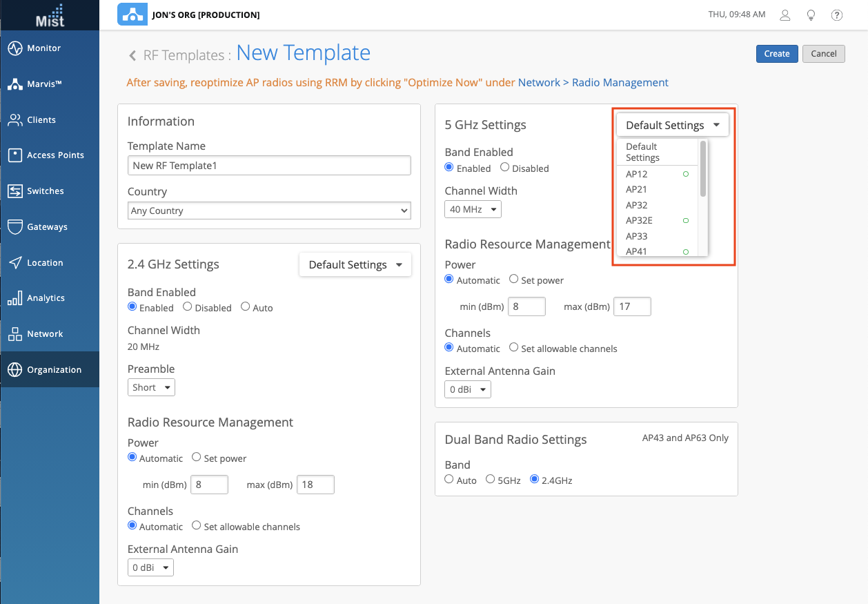Click the Switches icon in sidebar
868x604 pixels.
(15, 191)
